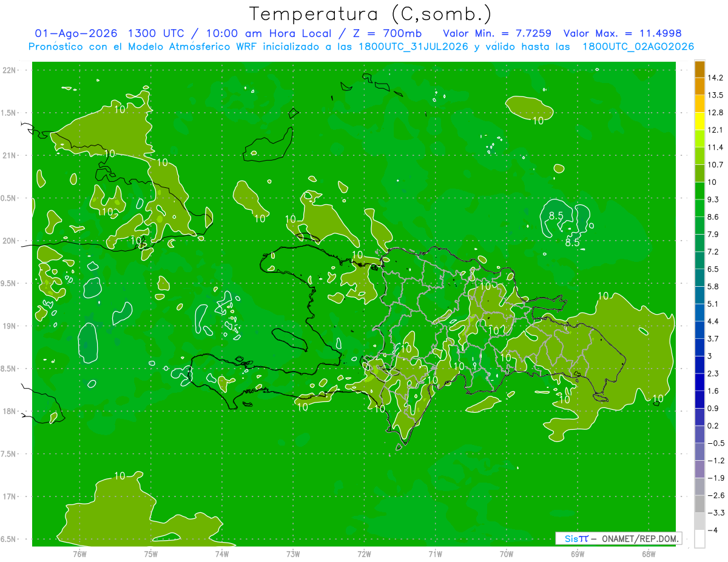
Task: Click the "5.8" legend value
Action: (x=713, y=286)
